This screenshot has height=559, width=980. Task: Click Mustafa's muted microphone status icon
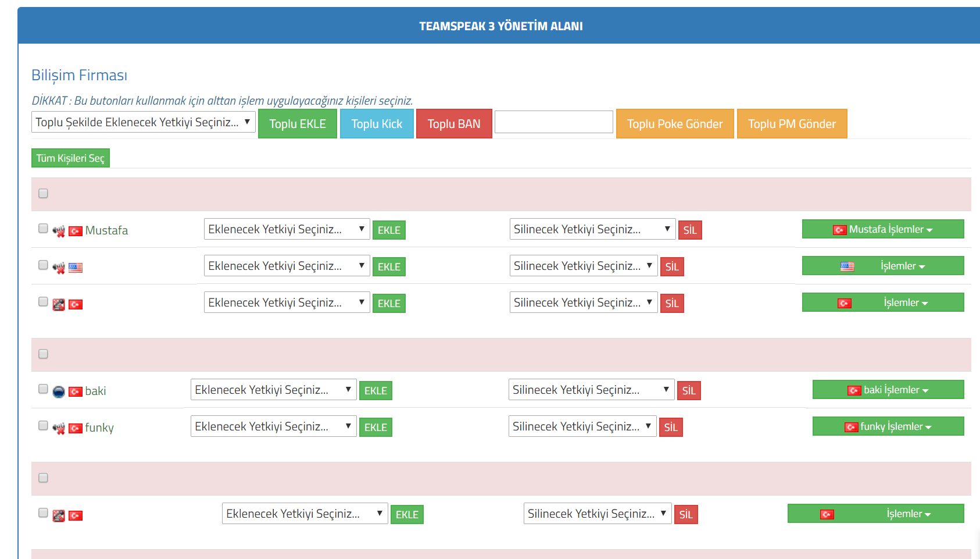pos(59,232)
